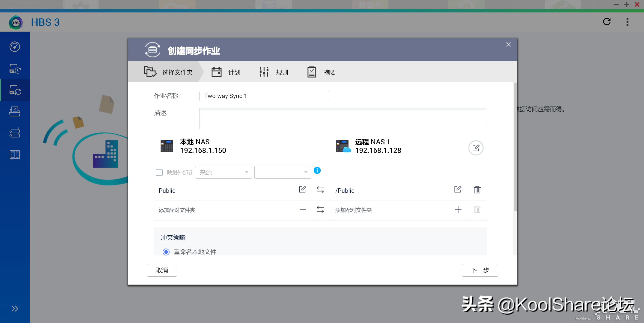Open the empty volume dropdown
This screenshot has height=323, width=644.
283,172
